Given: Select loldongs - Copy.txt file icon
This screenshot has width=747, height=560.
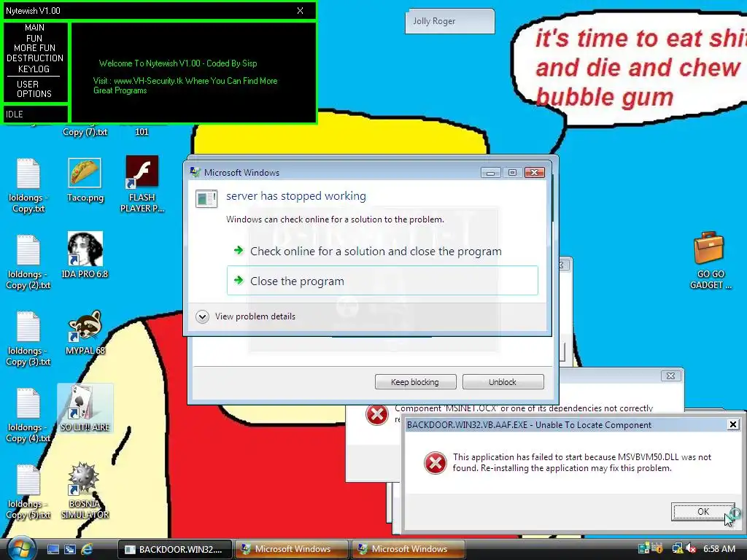Looking at the screenshot, I should click(28, 174).
